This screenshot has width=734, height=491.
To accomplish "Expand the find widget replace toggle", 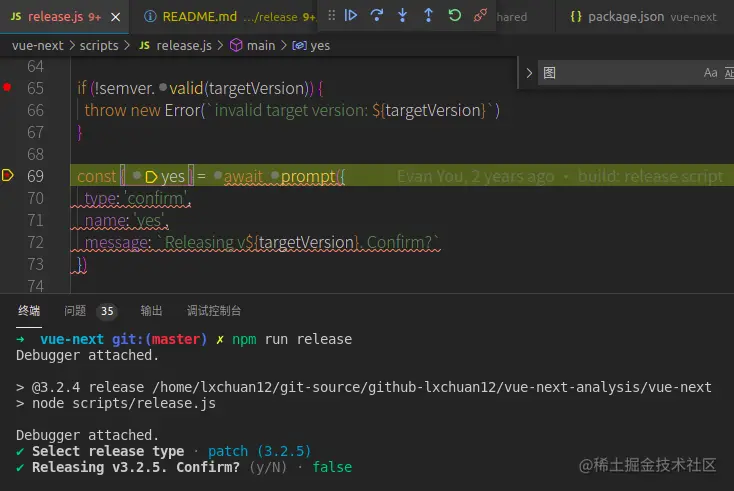I will pos(529,73).
